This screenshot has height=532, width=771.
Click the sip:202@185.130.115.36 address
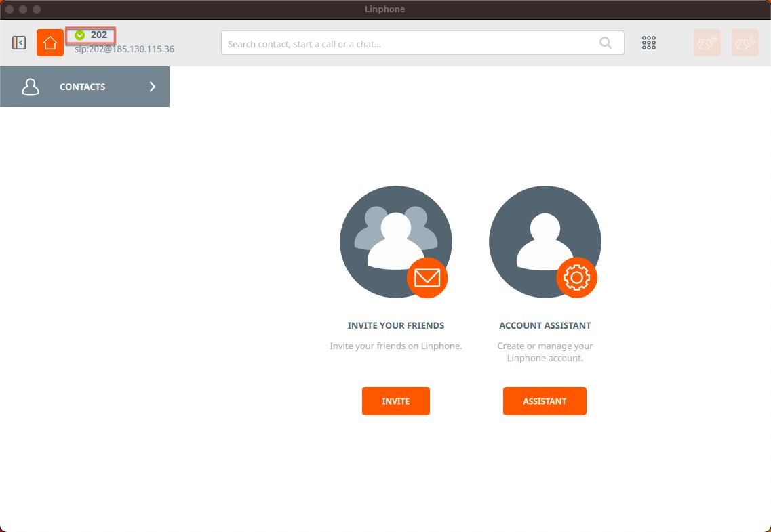click(x=124, y=49)
